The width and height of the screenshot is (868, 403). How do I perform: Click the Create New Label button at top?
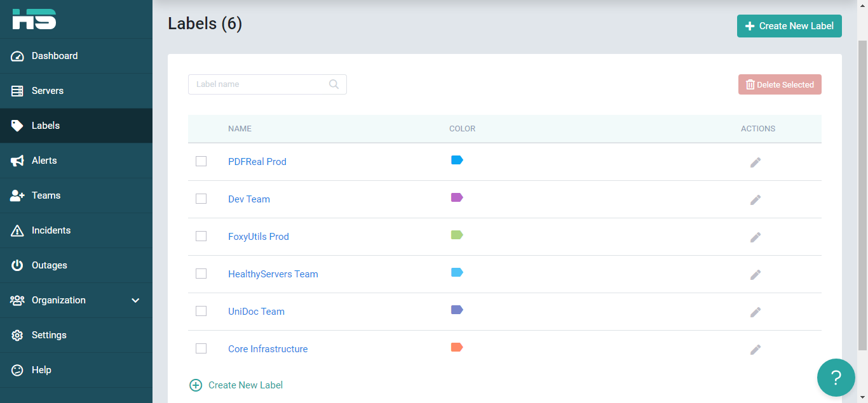click(x=789, y=26)
